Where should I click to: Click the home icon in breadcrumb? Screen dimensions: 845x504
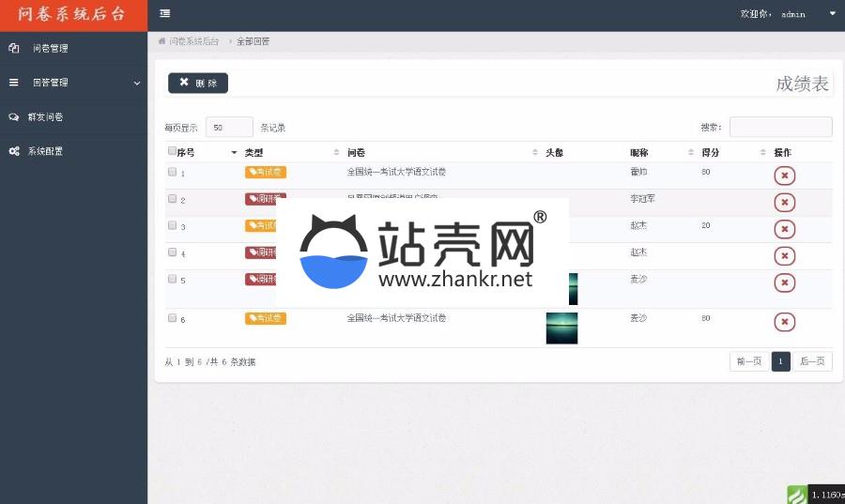(x=162, y=41)
